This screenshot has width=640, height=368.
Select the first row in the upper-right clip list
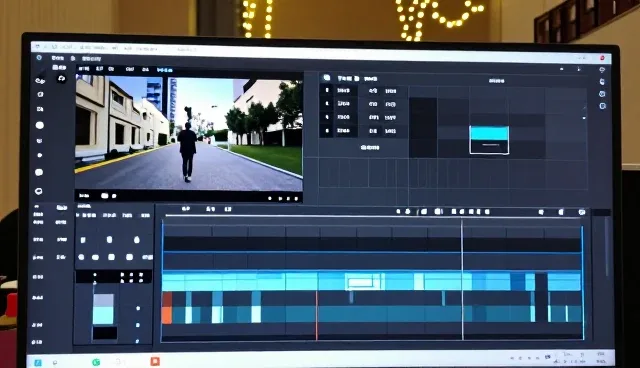tap(363, 91)
